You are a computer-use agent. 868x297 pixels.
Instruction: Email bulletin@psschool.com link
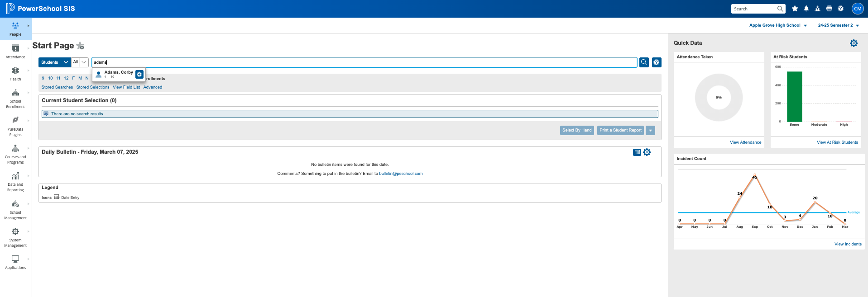coord(401,174)
